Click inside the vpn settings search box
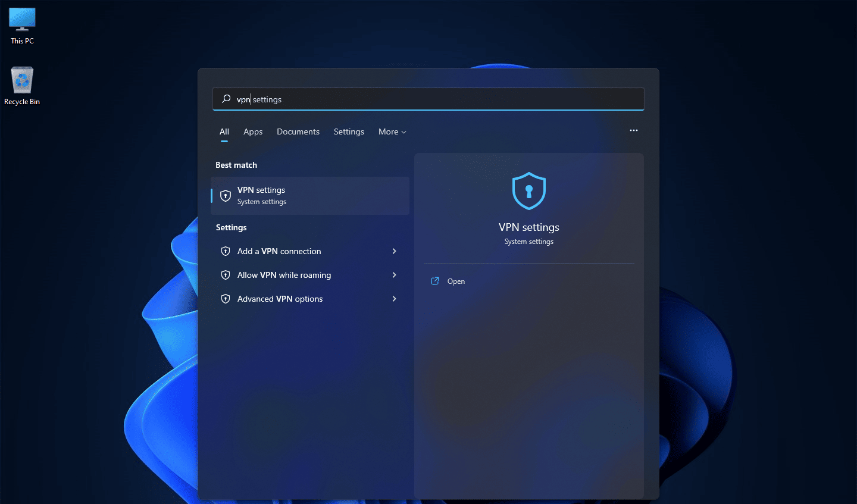Image resolution: width=857 pixels, height=504 pixels. (x=428, y=99)
